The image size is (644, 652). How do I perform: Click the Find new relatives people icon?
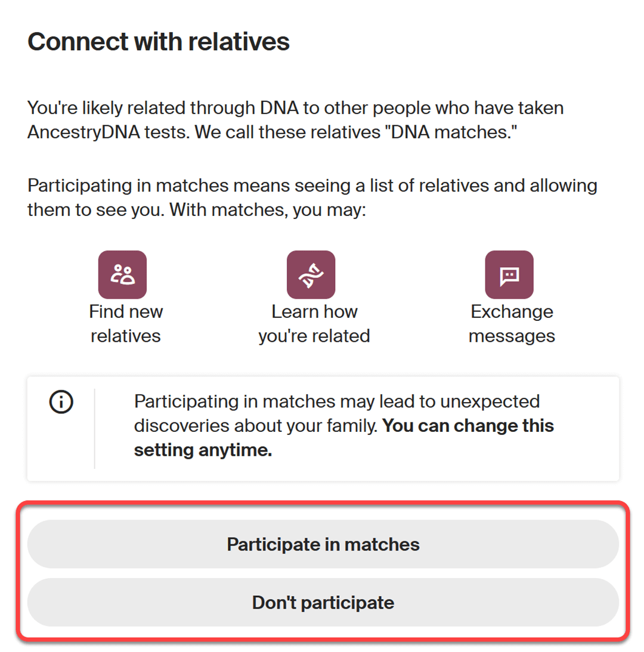[x=122, y=274]
